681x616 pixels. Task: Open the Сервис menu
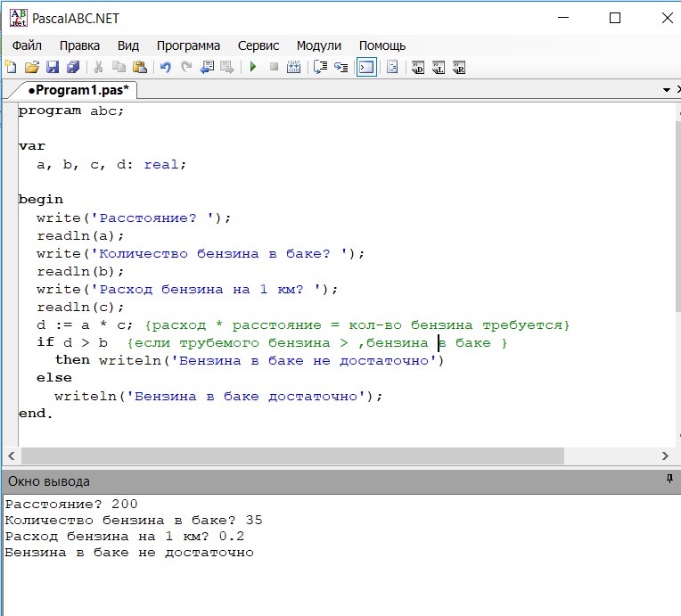(258, 45)
